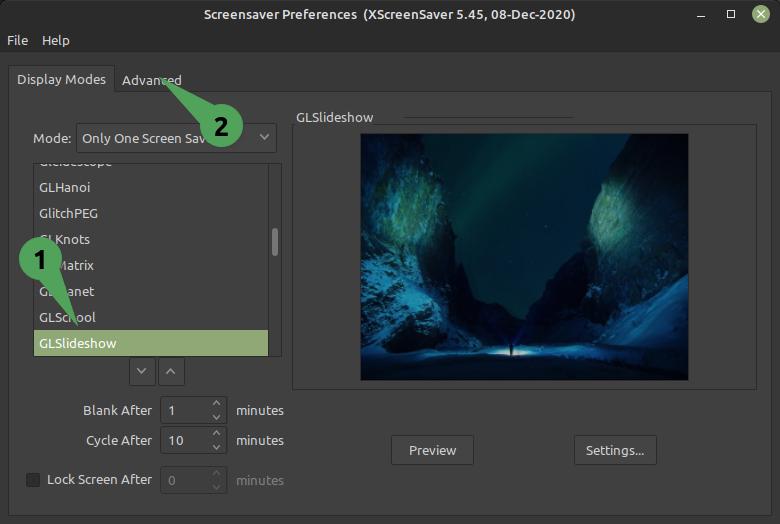780x524 pixels.
Task: Click the down arrow below the screensaver list
Action: 142,371
